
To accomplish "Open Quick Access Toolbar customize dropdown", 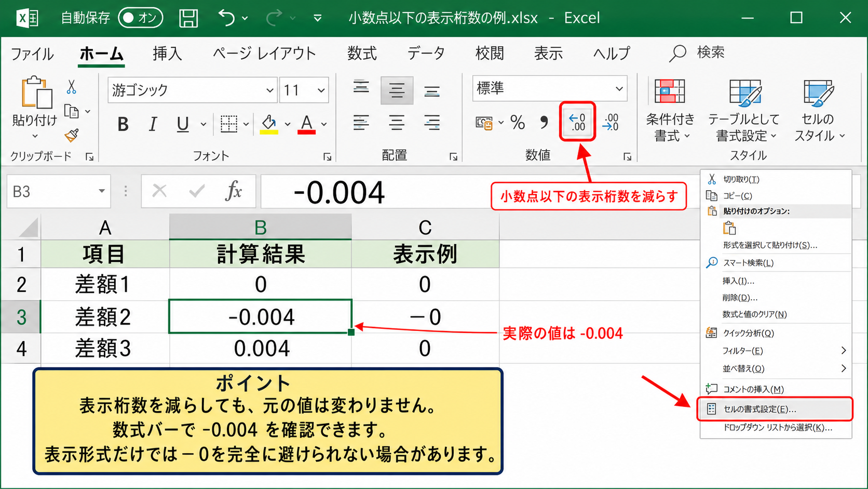I will tap(318, 18).
